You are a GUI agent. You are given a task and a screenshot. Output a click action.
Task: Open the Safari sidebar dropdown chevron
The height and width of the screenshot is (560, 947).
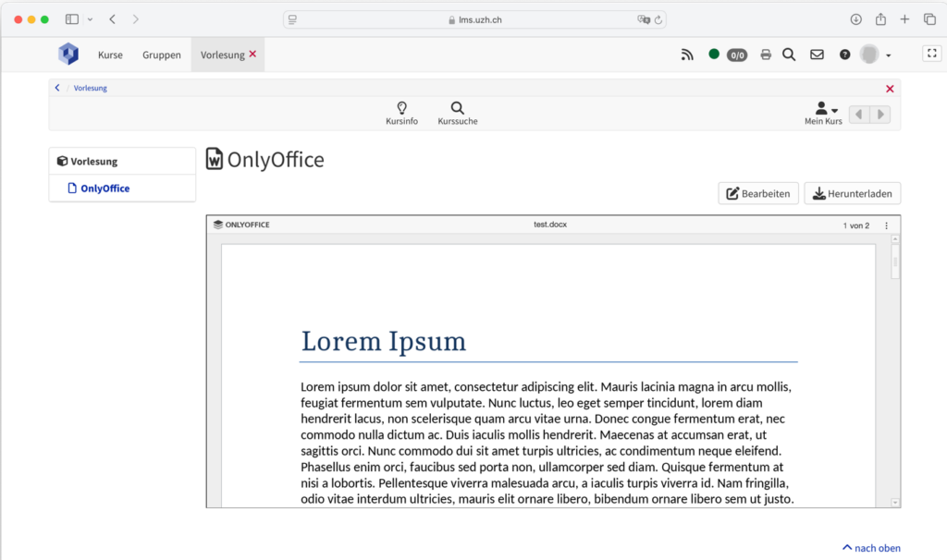[89, 18]
